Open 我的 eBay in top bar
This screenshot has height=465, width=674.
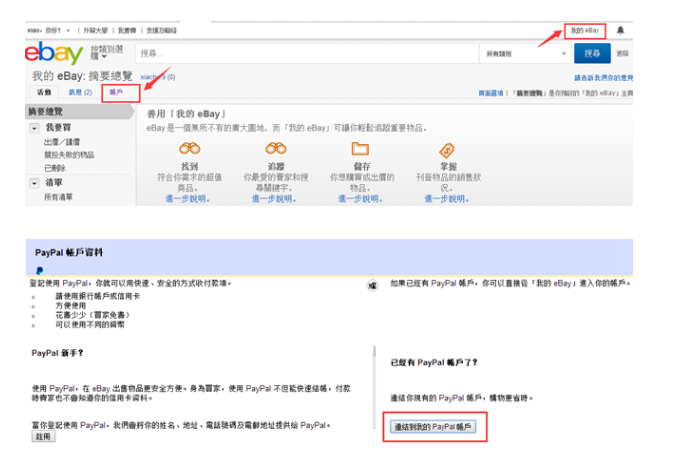[585, 31]
